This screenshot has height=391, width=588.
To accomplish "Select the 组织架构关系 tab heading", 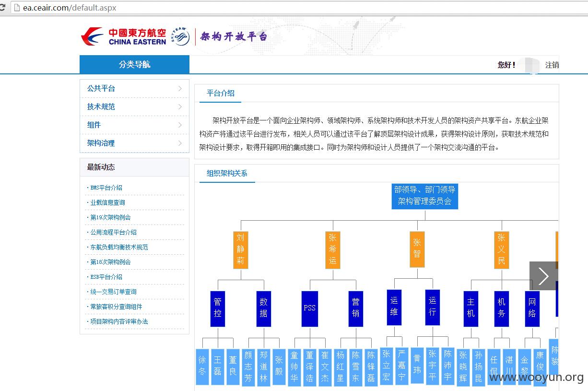I will coord(227,173).
